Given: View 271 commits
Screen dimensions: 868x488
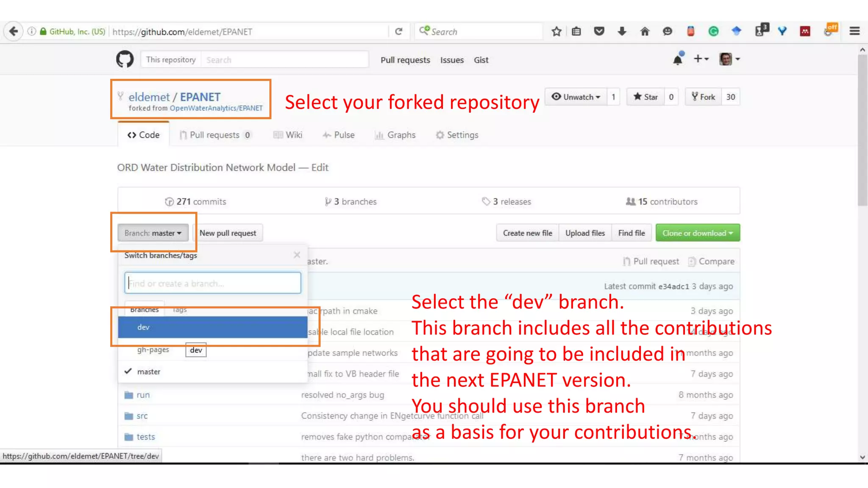Looking at the screenshot, I should (195, 202).
